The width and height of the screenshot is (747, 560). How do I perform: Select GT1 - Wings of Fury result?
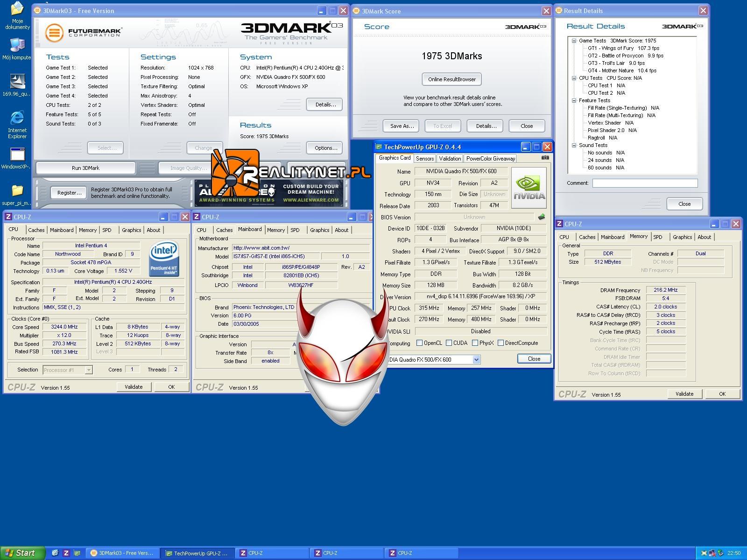623,48
